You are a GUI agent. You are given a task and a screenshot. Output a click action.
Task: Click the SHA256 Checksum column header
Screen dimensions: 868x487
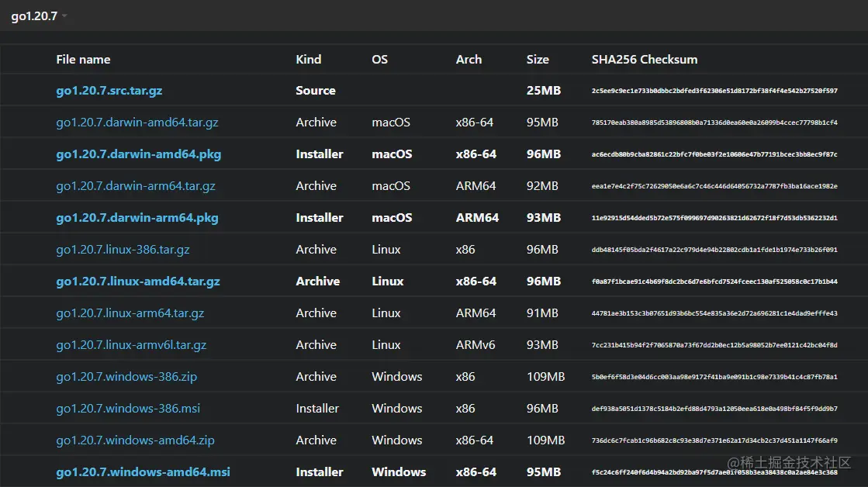tap(644, 60)
